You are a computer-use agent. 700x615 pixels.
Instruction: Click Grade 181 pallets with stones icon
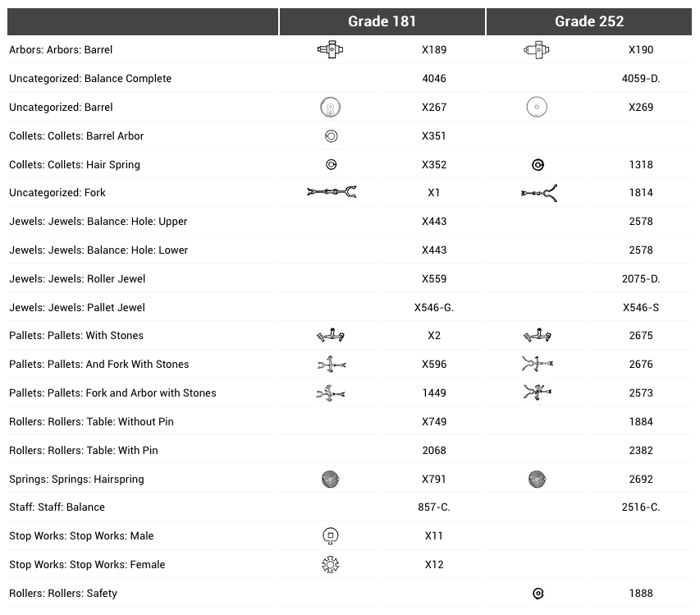[x=331, y=336]
